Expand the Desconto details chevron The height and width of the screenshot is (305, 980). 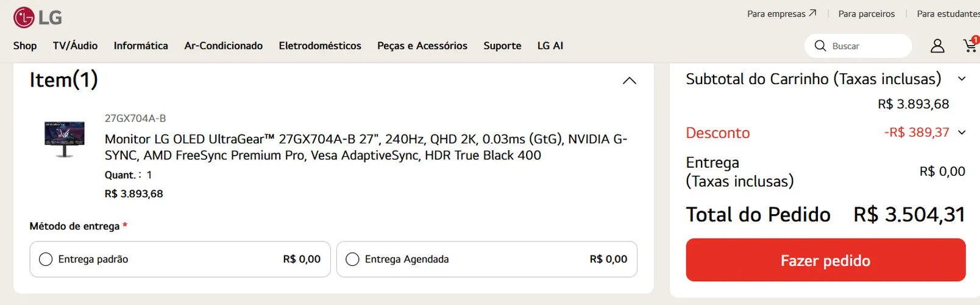pos(962,132)
